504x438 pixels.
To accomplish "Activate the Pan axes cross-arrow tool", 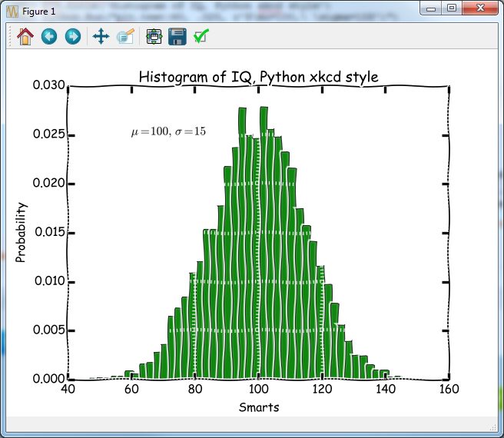I will point(100,36).
